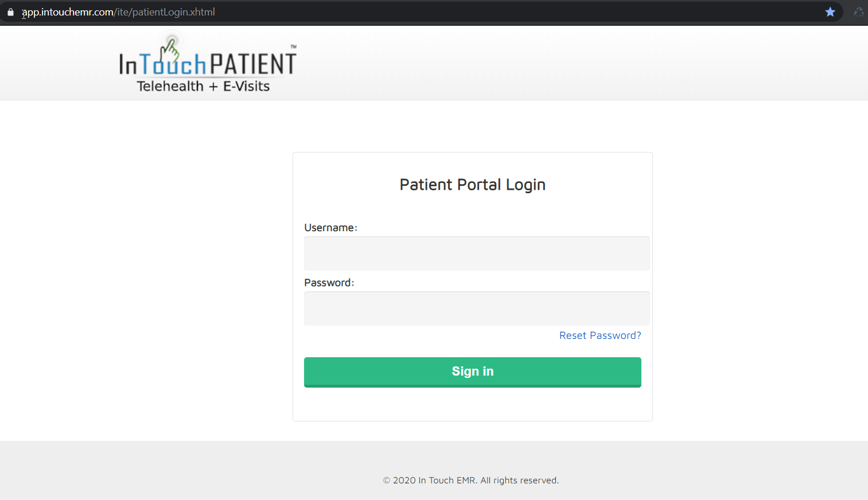Click the patientLogin.xhtml path in the URL
The image size is (868, 500).
coord(173,12)
